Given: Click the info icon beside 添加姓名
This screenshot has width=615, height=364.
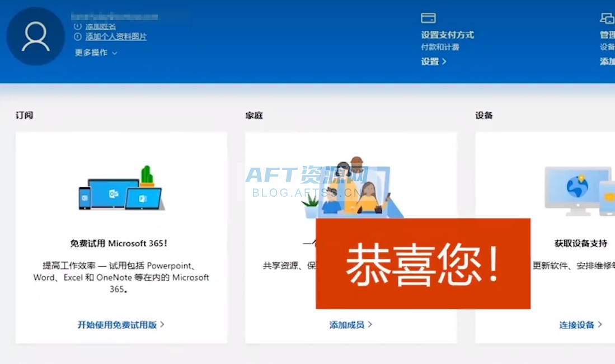Looking at the screenshot, I should click(x=78, y=26).
